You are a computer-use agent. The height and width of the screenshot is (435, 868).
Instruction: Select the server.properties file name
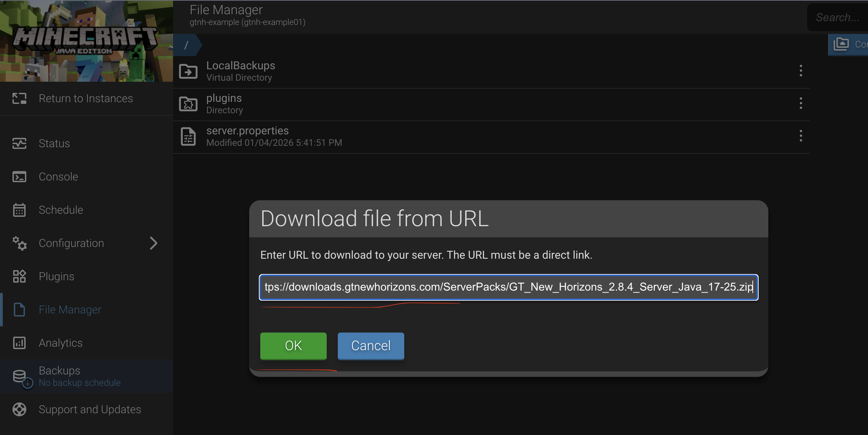[x=247, y=131]
